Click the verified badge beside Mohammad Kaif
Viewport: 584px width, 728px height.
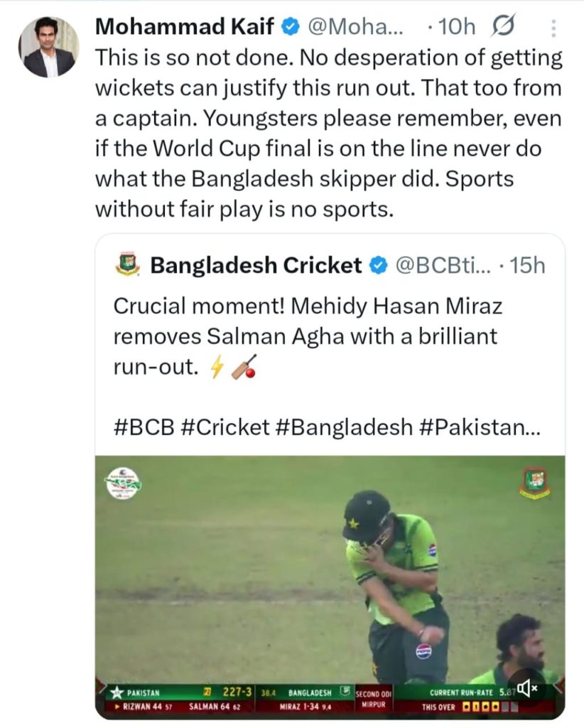click(289, 27)
